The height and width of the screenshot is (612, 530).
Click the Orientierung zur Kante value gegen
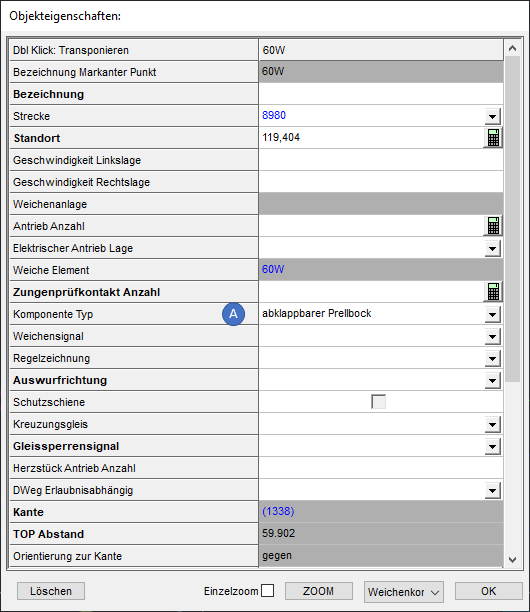(x=277, y=555)
